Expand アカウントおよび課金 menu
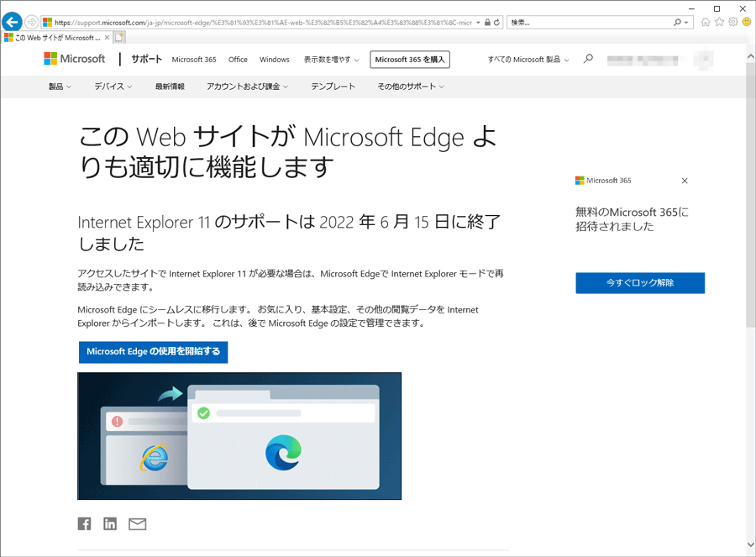Image resolution: width=756 pixels, height=557 pixels. [x=247, y=87]
